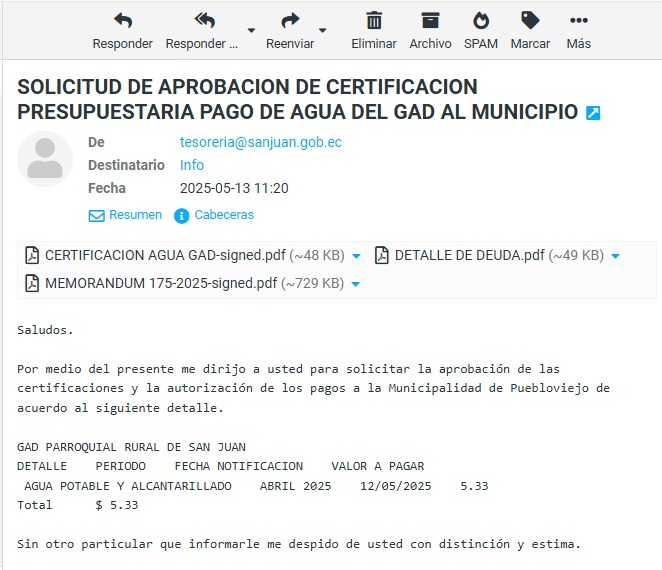Expand the Reenviar dropdown arrow
The width and height of the screenshot is (662, 570).
(x=324, y=30)
